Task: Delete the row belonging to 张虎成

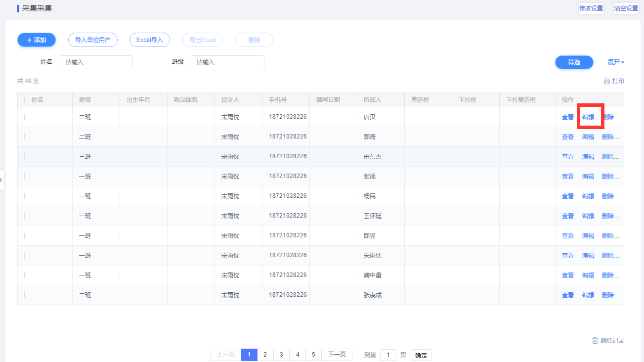Action: [x=610, y=295]
